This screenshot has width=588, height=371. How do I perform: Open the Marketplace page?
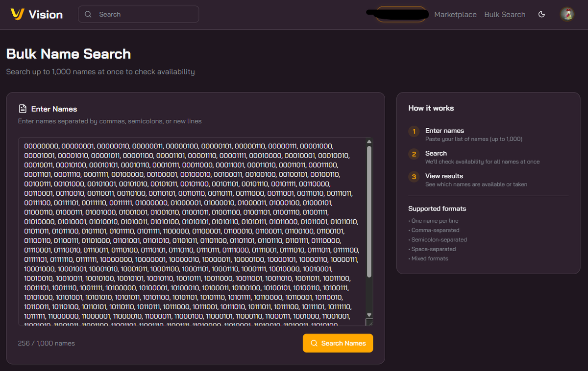(x=455, y=14)
